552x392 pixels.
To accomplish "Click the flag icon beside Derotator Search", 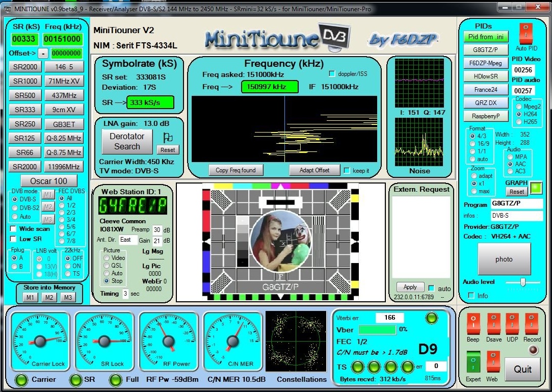I will click(168, 137).
